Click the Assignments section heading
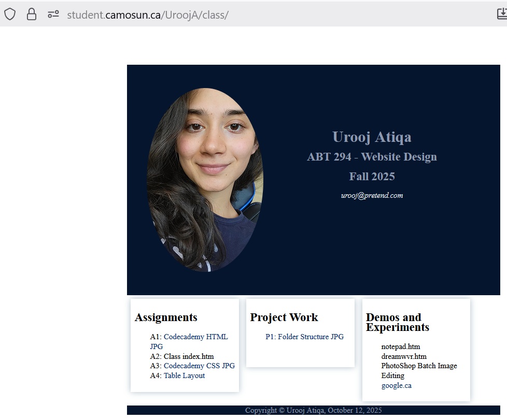Screen dimensions: 507x420 166,317
